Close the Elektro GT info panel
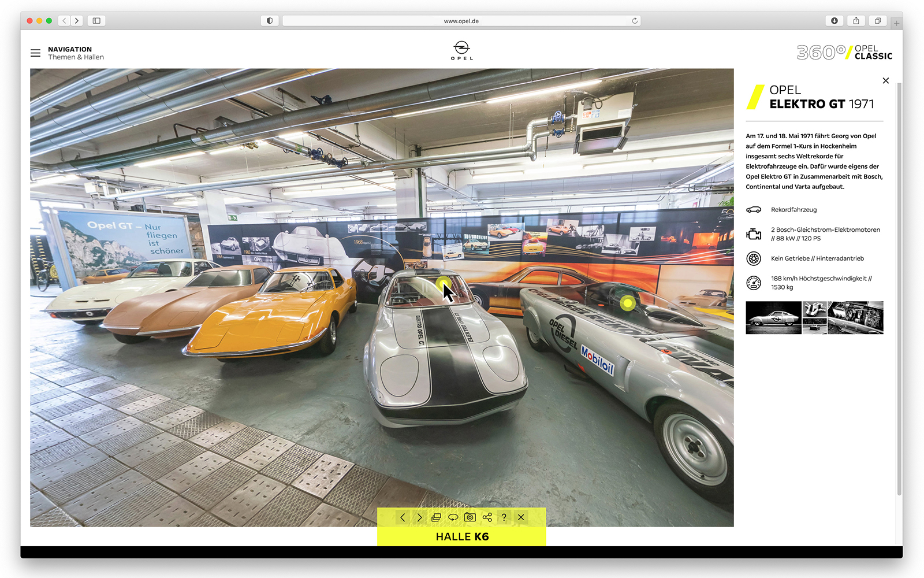The image size is (924, 578). tap(886, 81)
